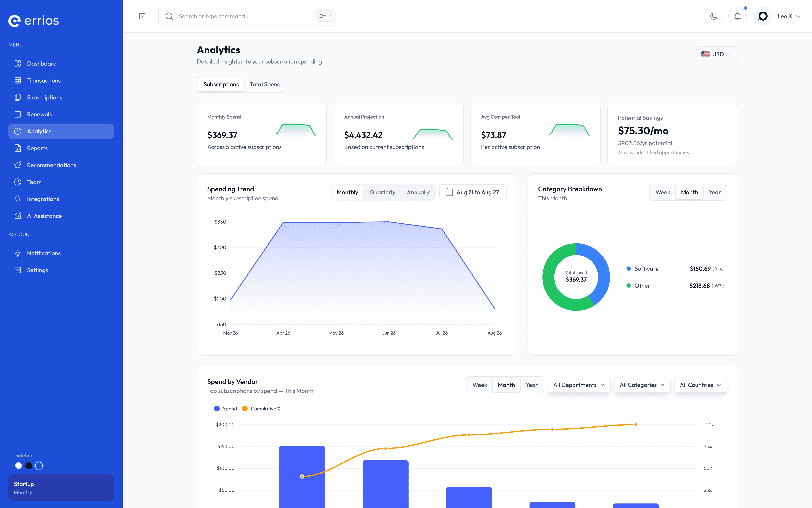Image resolution: width=812 pixels, height=508 pixels.
Task: Toggle dark mode with moon icon
Action: pyautogui.click(x=714, y=16)
